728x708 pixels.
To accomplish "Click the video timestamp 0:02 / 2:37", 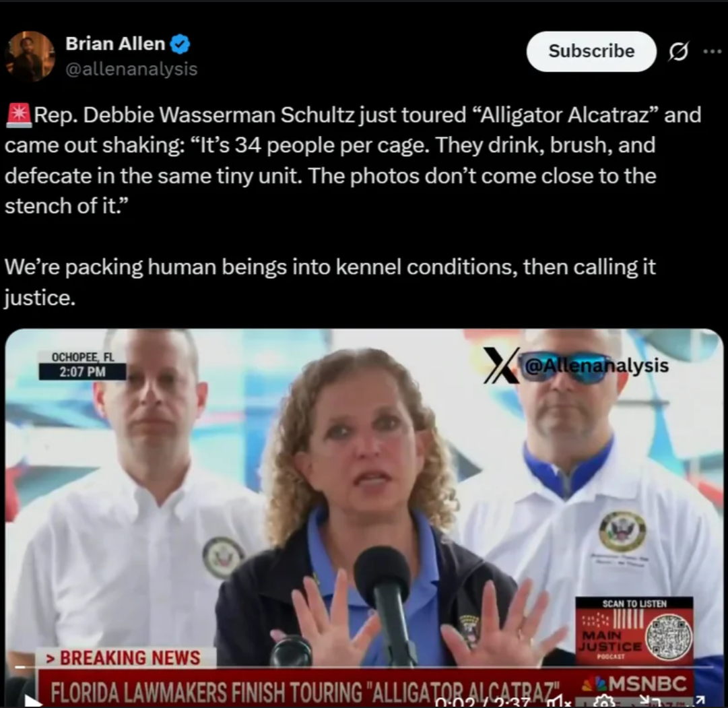I will (x=484, y=702).
